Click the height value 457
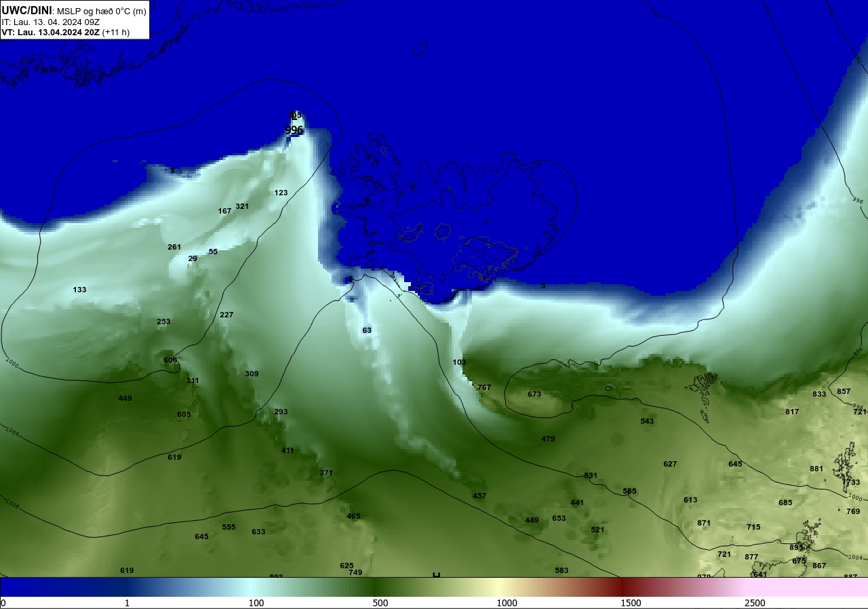The height and width of the screenshot is (609, 868). [x=479, y=496]
